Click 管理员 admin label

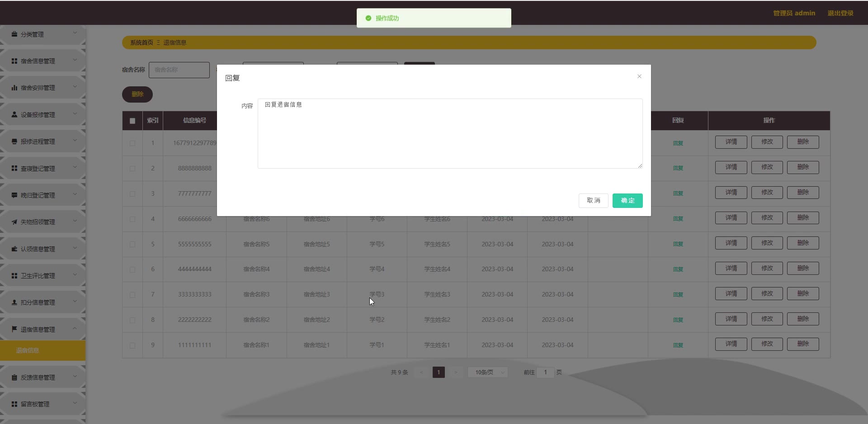[794, 13]
